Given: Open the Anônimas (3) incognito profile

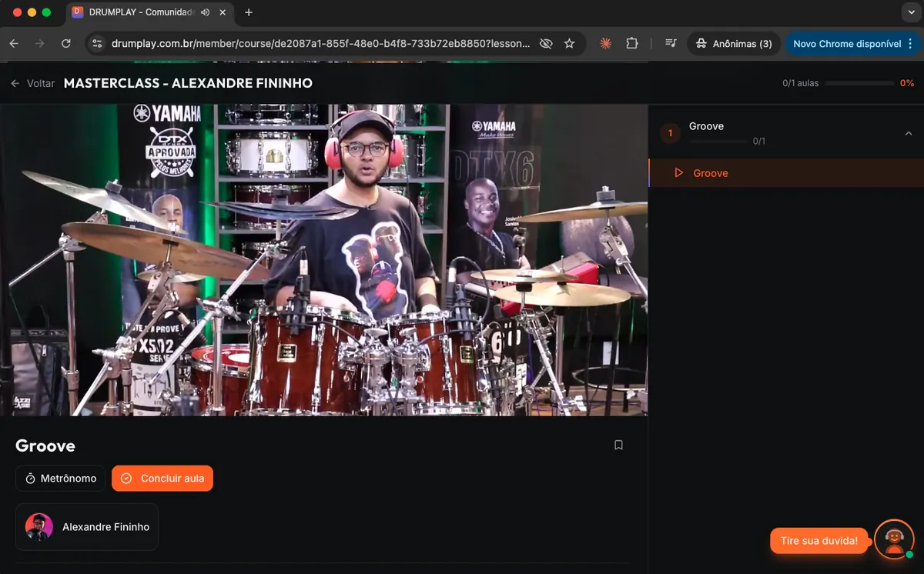Looking at the screenshot, I should 733,44.
